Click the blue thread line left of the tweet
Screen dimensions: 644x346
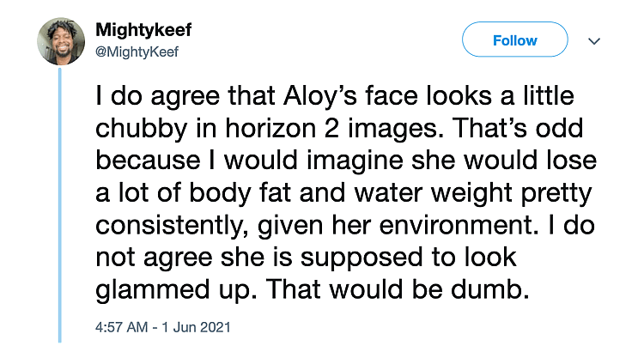(x=59, y=206)
